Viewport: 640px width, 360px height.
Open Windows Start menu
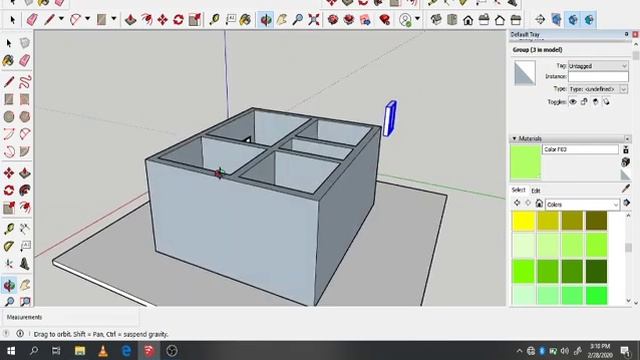[11, 351]
